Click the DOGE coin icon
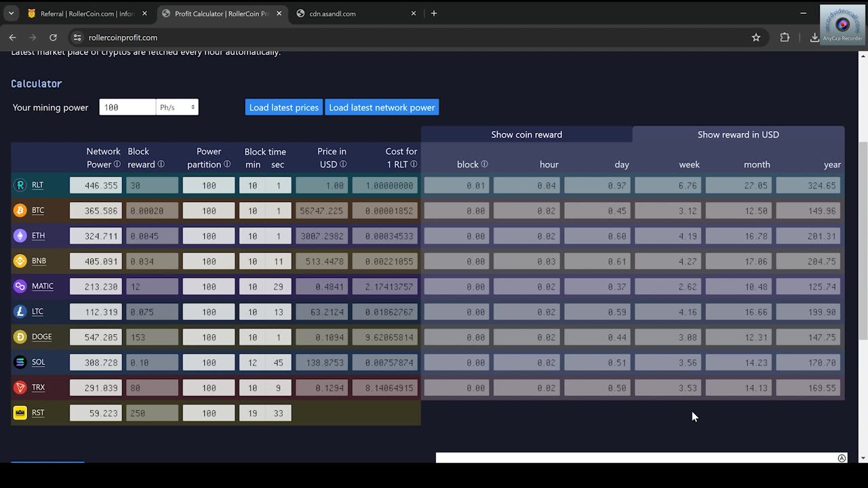The height and width of the screenshot is (488, 868). click(20, 337)
